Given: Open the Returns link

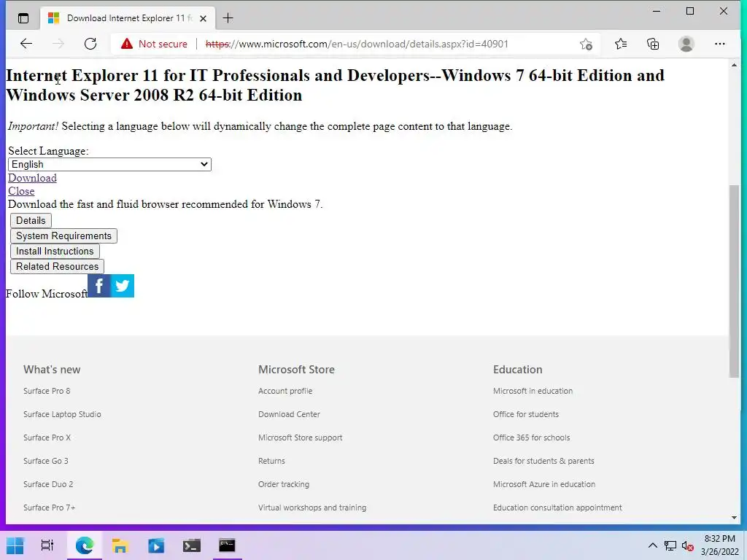Looking at the screenshot, I should click(271, 461).
